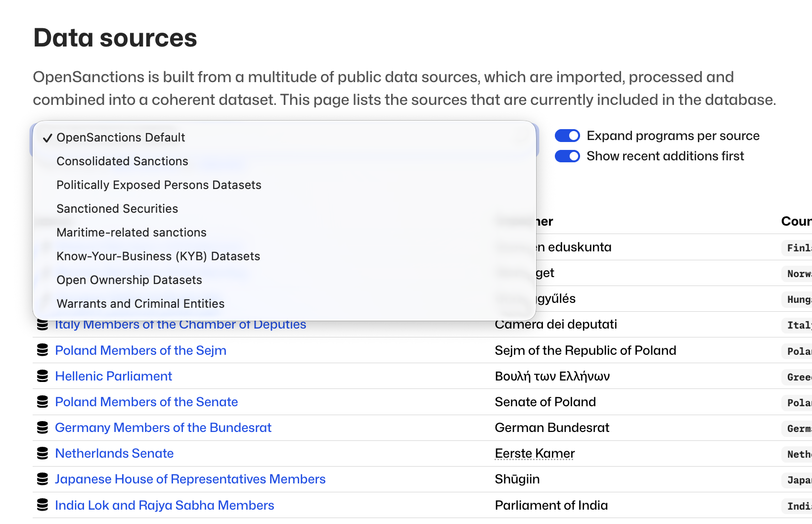The image size is (812, 524).
Task: Pick Open Ownership Datasets option
Action: pyautogui.click(x=284, y=280)
